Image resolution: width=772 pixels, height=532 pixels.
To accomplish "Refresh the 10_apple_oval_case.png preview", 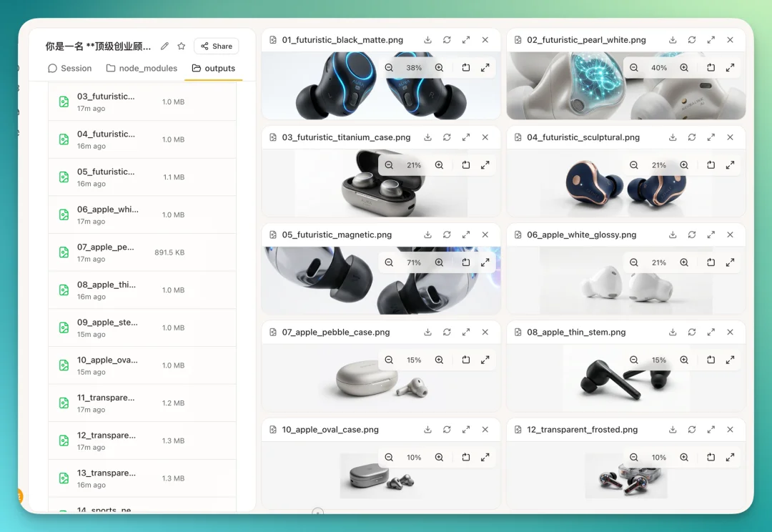I will tap(447, 430).
